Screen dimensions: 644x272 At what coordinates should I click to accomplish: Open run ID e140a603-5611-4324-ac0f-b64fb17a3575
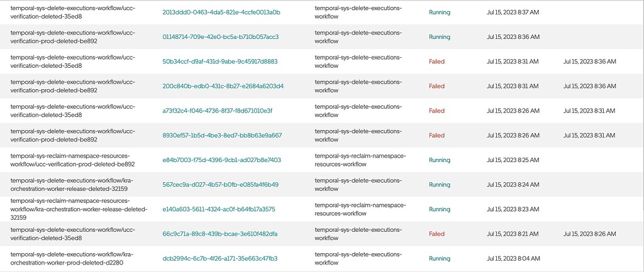[x=219, y=209]
